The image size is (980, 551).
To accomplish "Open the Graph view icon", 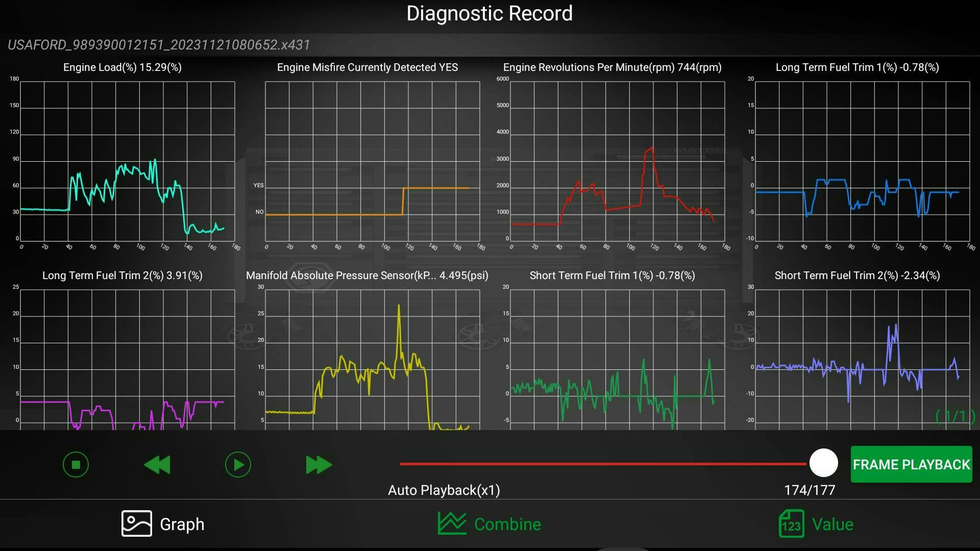I will 136,523.
